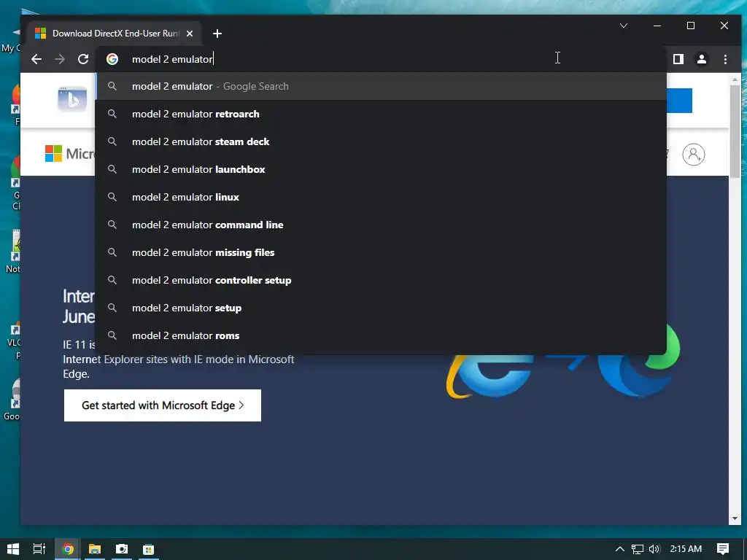This screenshot has height=560, width=747.
Task: Open the notification center icon
Action: [x=723, y=549]
